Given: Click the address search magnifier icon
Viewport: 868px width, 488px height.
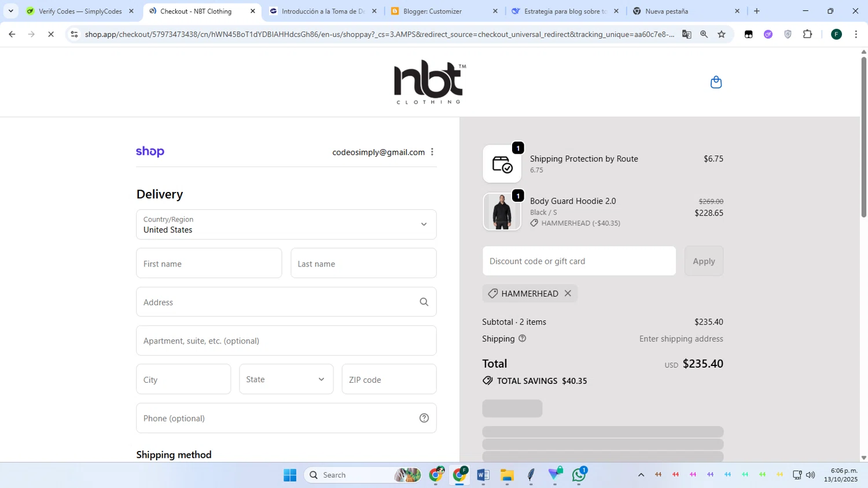Looking at the screenshot, I should (x=424, y=302).
